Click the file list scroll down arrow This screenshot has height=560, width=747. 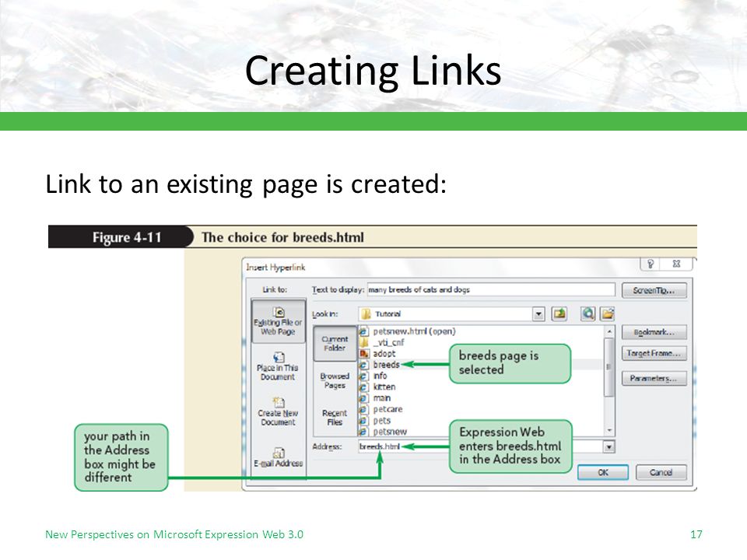click(x=609, y=430)
